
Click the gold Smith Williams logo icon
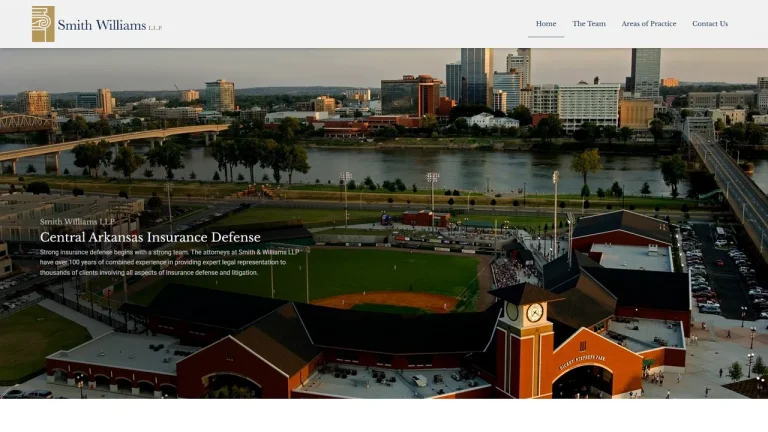[43, 24]
